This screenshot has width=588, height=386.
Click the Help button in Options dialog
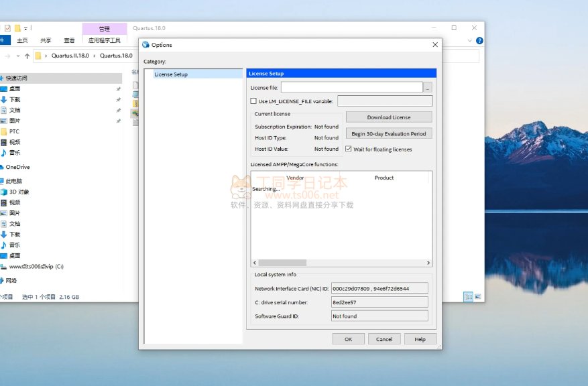pos(420,339)
